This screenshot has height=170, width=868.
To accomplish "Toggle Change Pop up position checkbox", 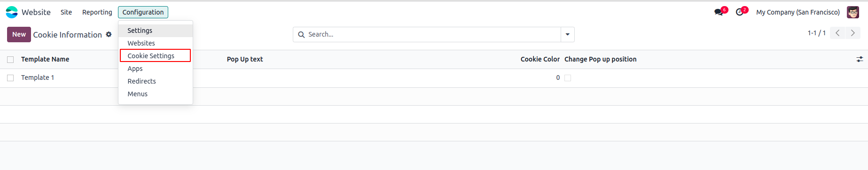I will 568,78.
